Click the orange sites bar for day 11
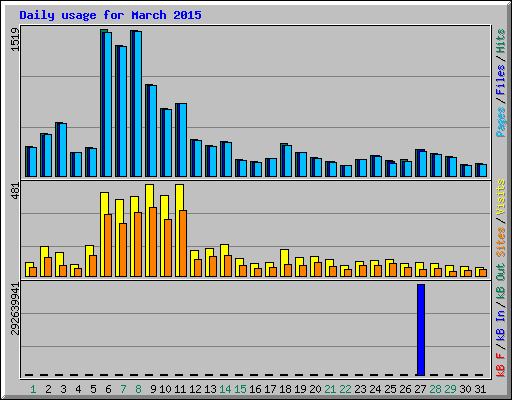Viewport: 512px width, 400px height. click(x=183, y=243)
